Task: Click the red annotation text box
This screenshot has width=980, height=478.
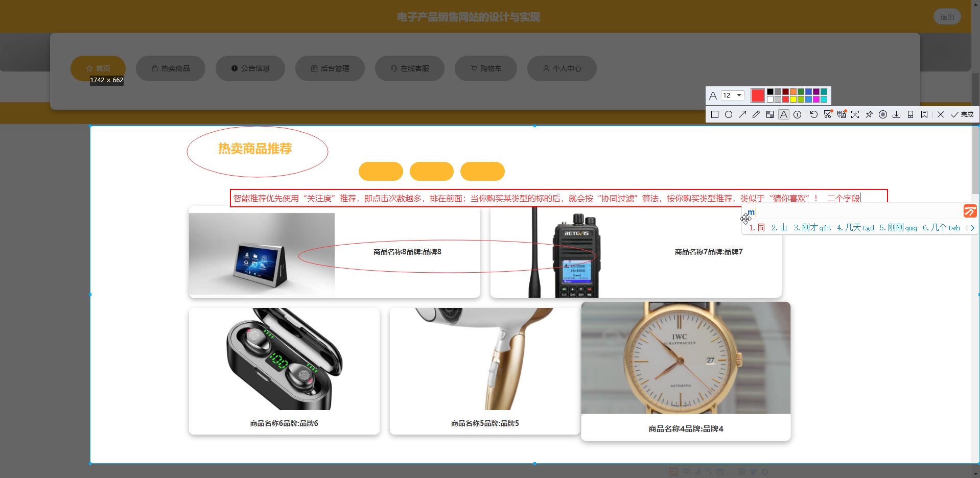Action: (x=558, y=198)
